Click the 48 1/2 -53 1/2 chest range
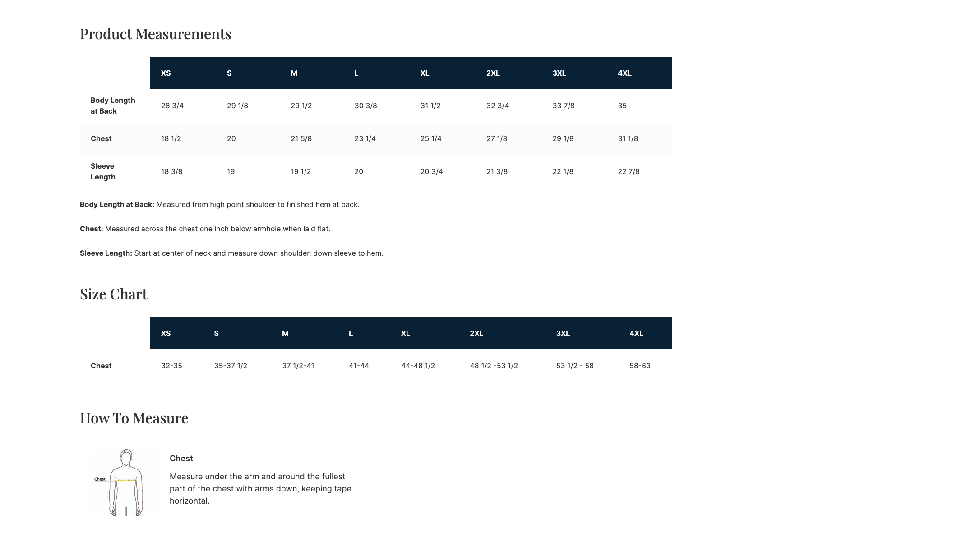The width and height of the screenshot is (980, 542). tap(494, 366)
